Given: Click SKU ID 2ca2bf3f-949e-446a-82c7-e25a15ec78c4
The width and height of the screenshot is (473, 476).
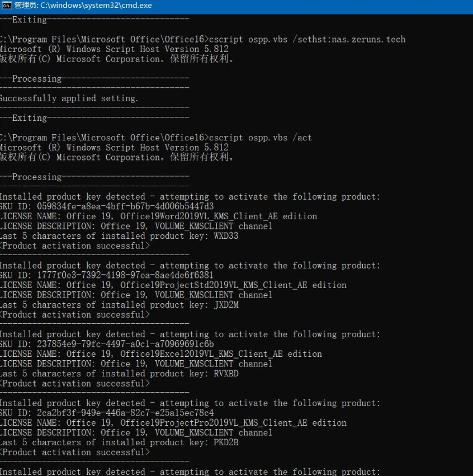Looking at the screenshot, I should click(x=125, y=413).
